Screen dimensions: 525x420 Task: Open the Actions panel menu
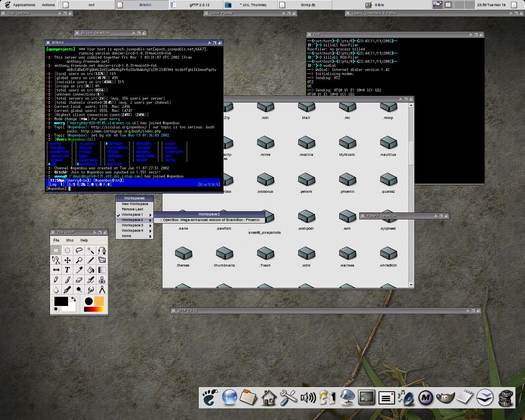pos(48,5)
